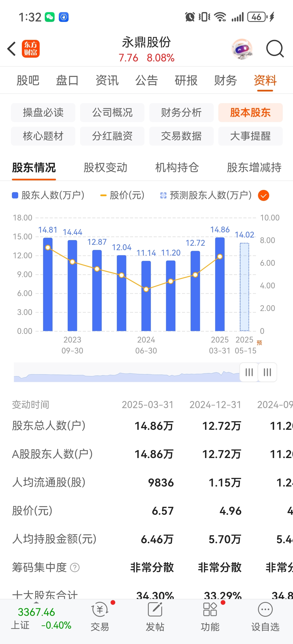Toggle 股东人数(万户) legend series
This screenshot has height=644, width=293.
tap(48, 195)
